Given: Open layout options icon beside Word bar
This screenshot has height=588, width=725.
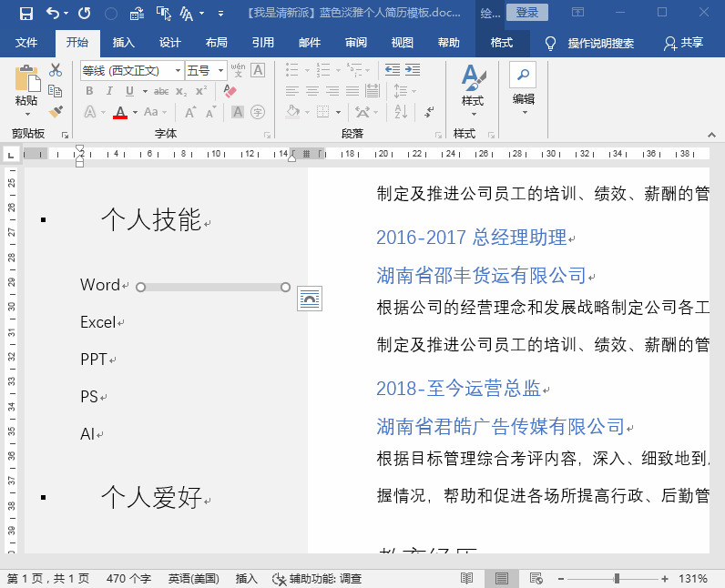Looking at the screenshot, I should point(310,299).
